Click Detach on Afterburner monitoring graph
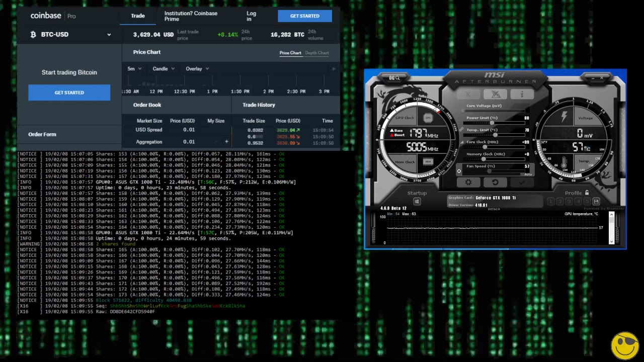 click(x=494, y=209)
